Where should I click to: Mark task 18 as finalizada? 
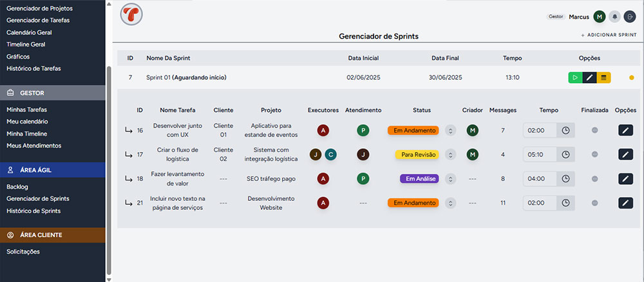coord(594,178)
